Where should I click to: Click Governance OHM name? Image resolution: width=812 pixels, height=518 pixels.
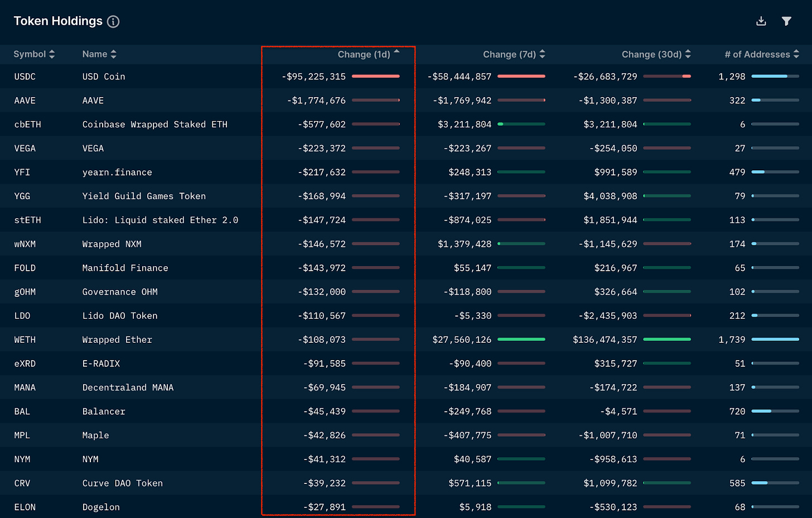click(120, 292)
